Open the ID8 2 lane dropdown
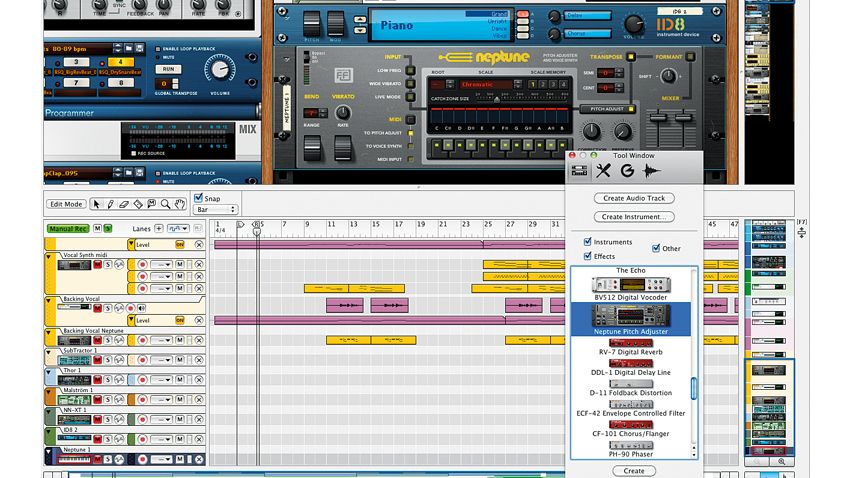This screenshot has width=850, height=478. 162,439
